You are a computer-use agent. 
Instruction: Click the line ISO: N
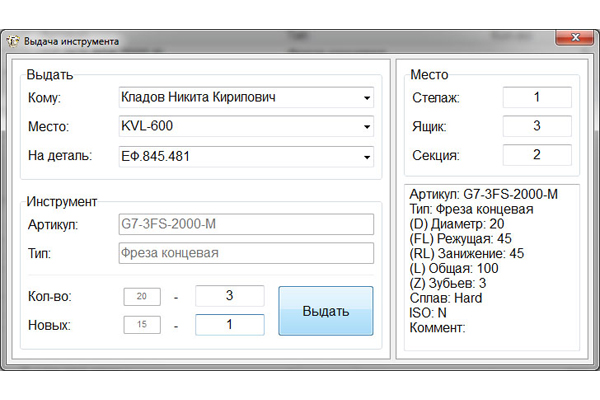click(428, 313)
